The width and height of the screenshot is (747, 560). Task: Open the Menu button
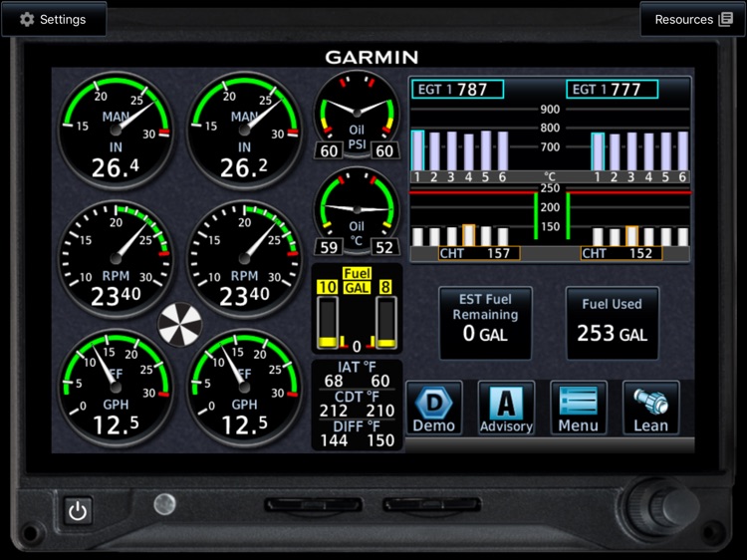coord(579,408)
